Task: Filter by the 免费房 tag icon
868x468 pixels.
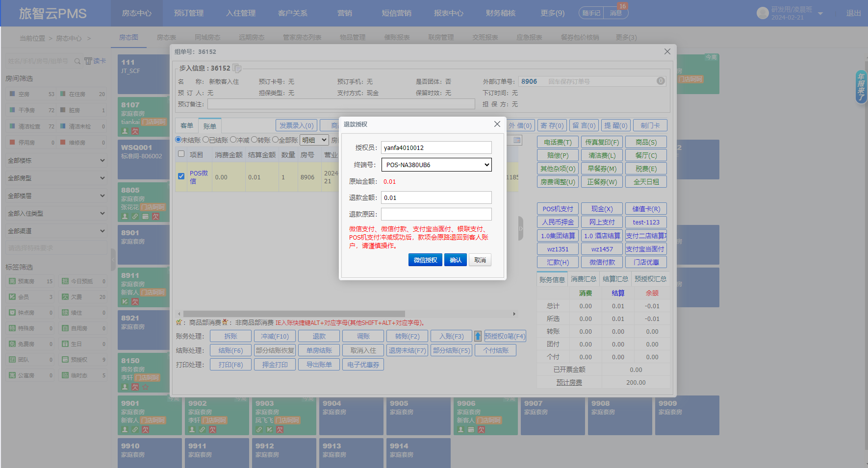Action: (x=12, y=344)
